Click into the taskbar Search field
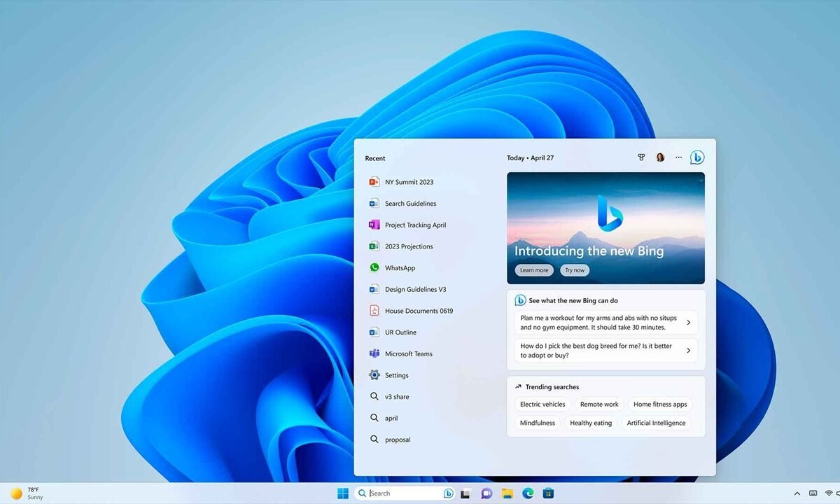840x504 pixels. coord(405,493)
